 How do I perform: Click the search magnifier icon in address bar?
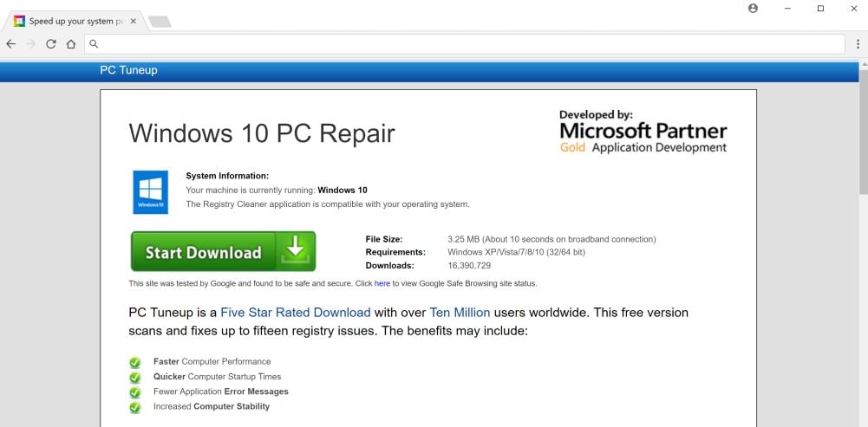point(94,44)
